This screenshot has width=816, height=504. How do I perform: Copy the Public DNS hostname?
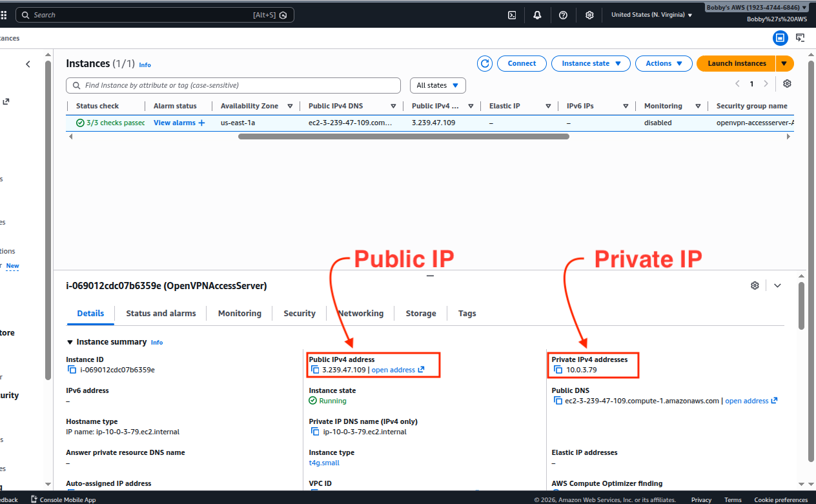tap(558, 401)
